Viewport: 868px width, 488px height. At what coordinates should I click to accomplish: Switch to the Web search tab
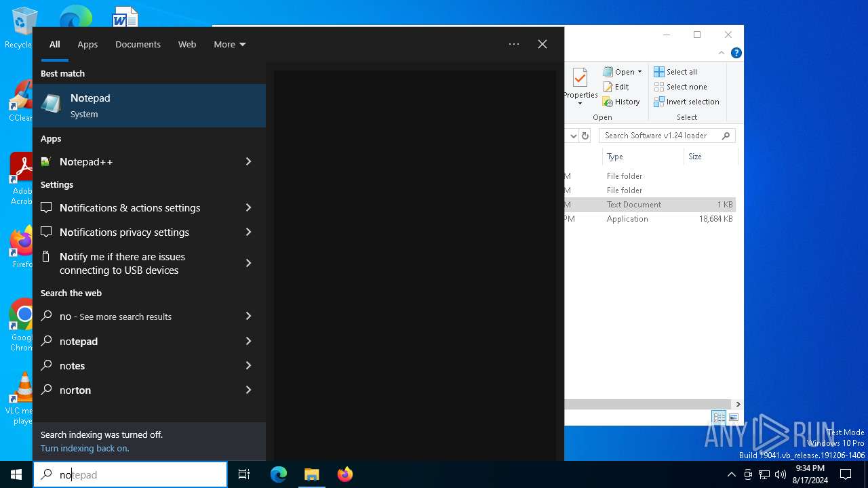click(187, 44)
